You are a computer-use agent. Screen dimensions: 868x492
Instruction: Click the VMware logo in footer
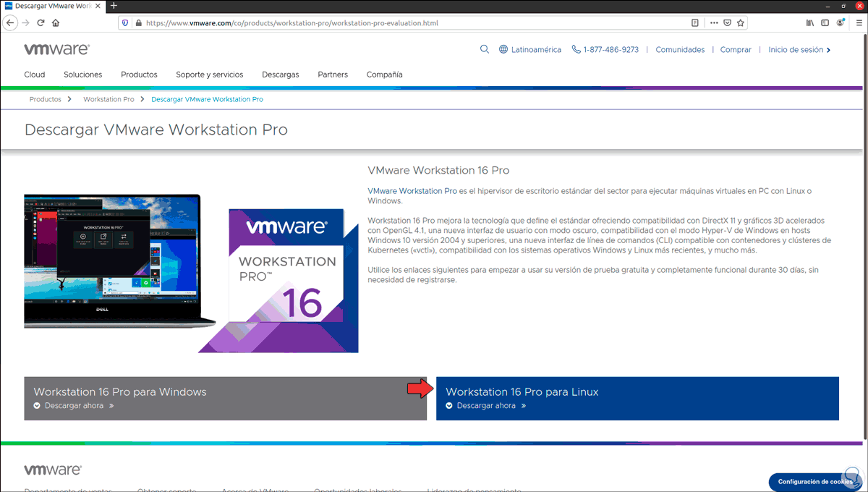coord(53,470)
